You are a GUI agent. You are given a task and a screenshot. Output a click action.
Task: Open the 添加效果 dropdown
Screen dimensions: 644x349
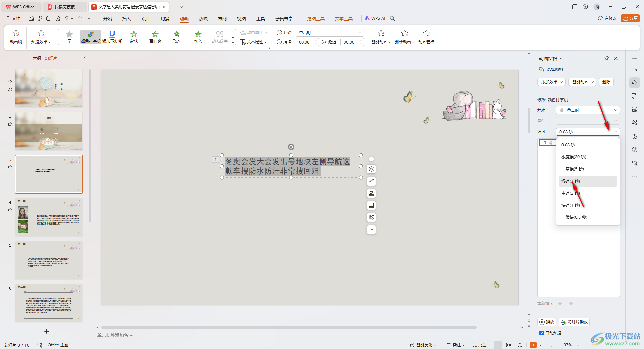pyautogui.click(x=551, y=82)
